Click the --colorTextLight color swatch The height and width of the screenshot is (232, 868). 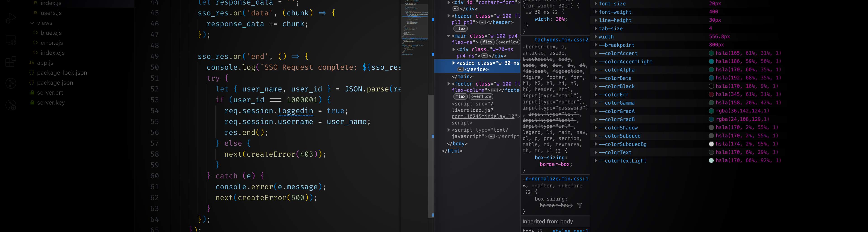[711, 160]
